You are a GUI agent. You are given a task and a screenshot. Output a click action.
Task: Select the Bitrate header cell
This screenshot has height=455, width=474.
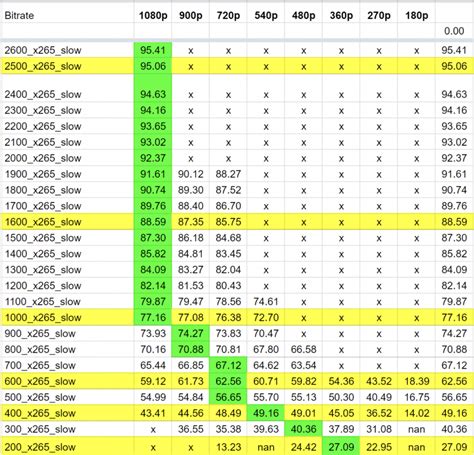click(67, 15)
